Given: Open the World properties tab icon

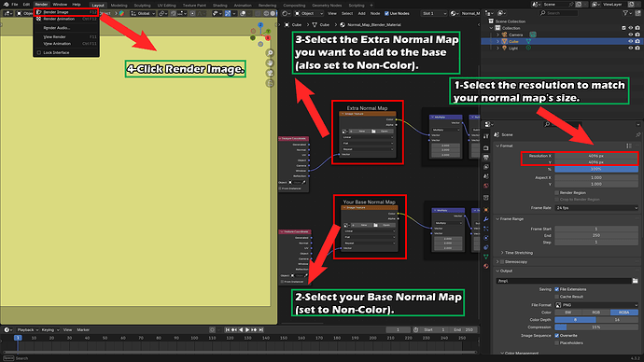Looking at the screenshot, I should (486, 186).
